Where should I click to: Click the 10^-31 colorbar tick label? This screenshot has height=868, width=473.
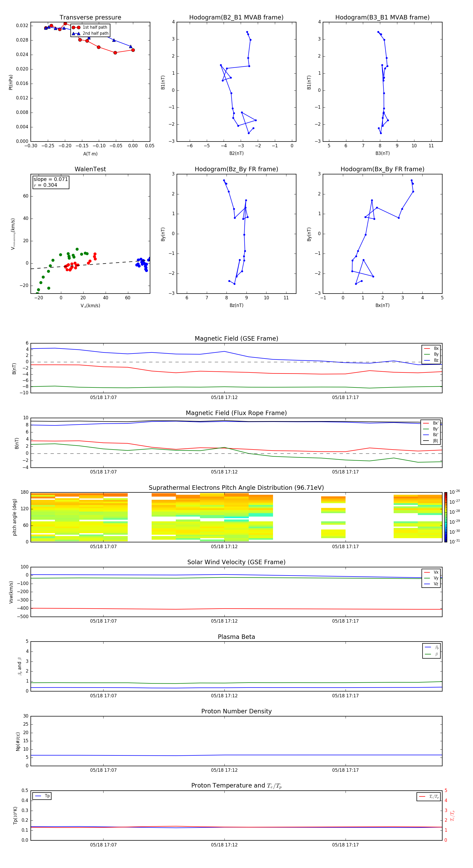(x=455, y=542)
